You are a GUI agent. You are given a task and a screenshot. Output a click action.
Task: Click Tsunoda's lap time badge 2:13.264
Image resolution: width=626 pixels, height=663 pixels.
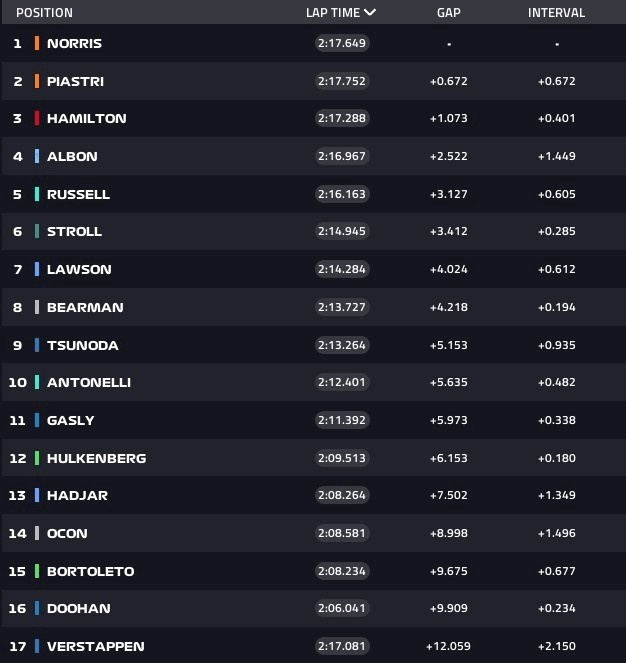(342, 345)
